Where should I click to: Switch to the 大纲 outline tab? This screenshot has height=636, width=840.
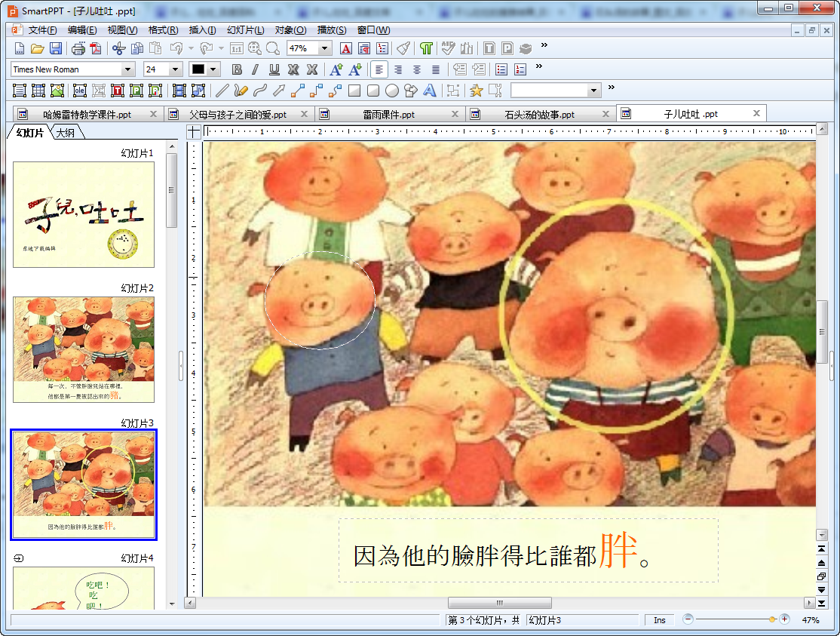(x=66, y=132)
